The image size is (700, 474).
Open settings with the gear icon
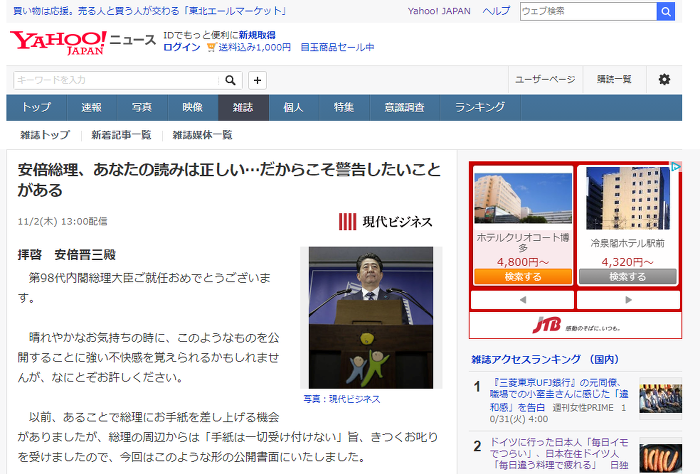tap(664, 80)
